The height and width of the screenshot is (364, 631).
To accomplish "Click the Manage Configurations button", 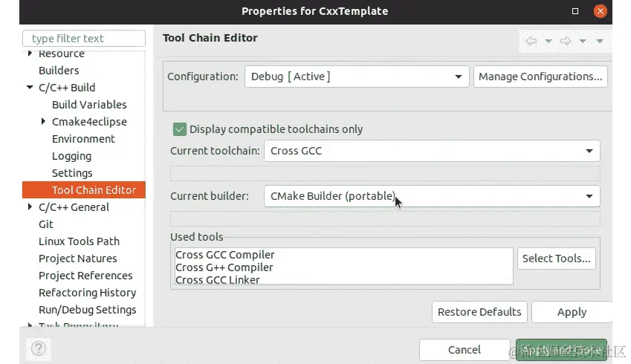I will [x=540, y=77].
